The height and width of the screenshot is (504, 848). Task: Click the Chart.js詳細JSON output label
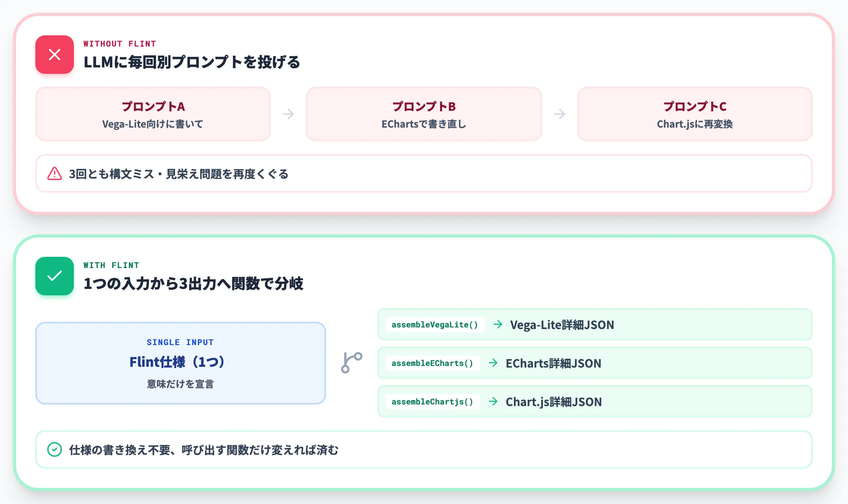pos(554,402)
